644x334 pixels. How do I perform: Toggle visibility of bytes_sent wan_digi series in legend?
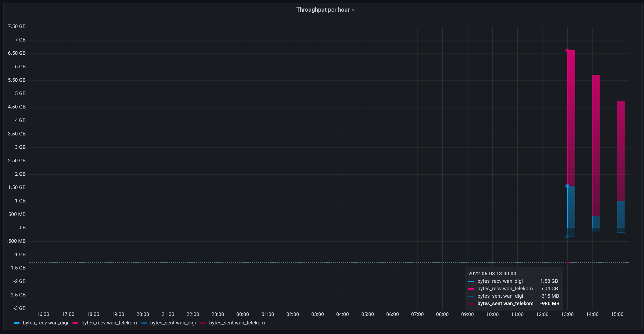pyautogui.click(x=173, y=323)
